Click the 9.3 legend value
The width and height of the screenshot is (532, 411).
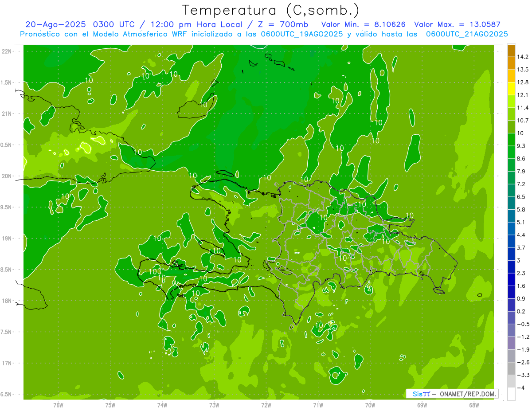coord(521,146)
